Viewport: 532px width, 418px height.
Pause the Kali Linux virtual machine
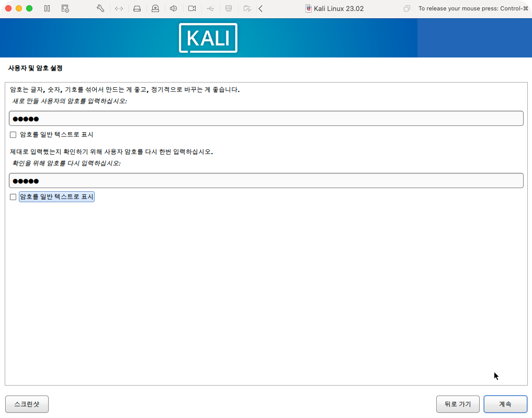coord(47,8)
